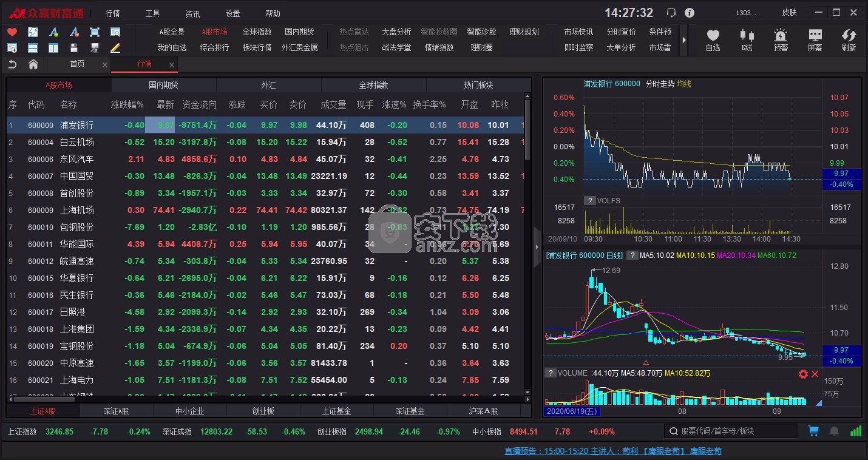The image size is (868, 460).
Task: Open the 设置 menu
Action: [x=232, y=13]
